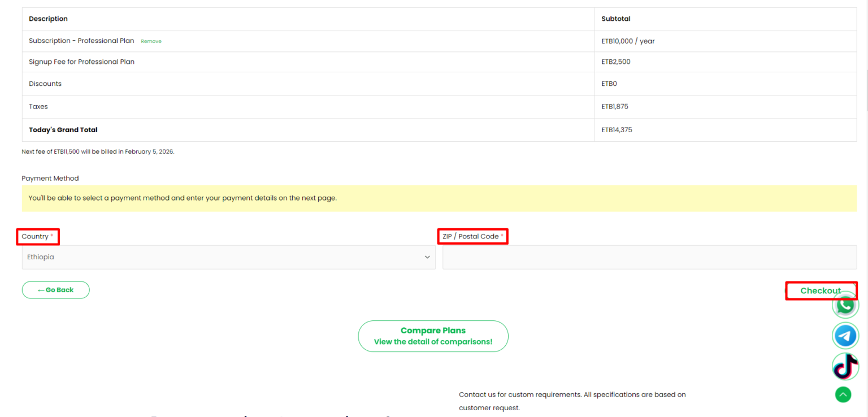Click the Go Back button
The image size is (868, 417).
(56, 290)
